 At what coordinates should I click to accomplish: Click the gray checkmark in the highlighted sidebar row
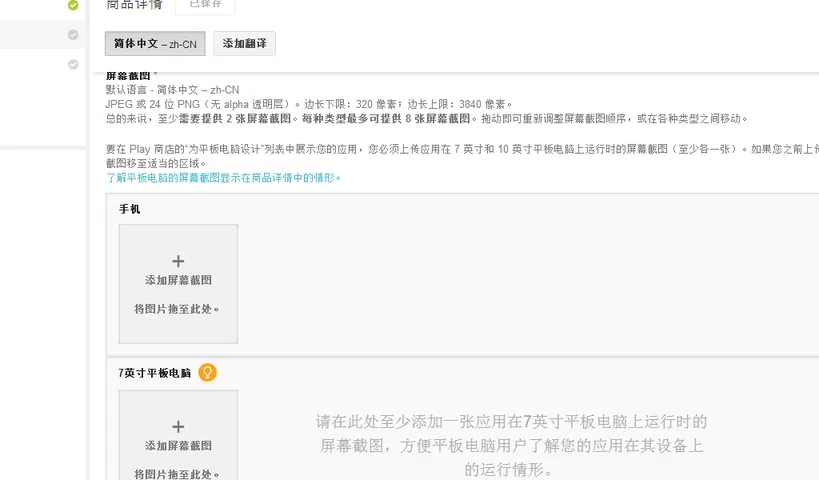(x=73, y=35)
